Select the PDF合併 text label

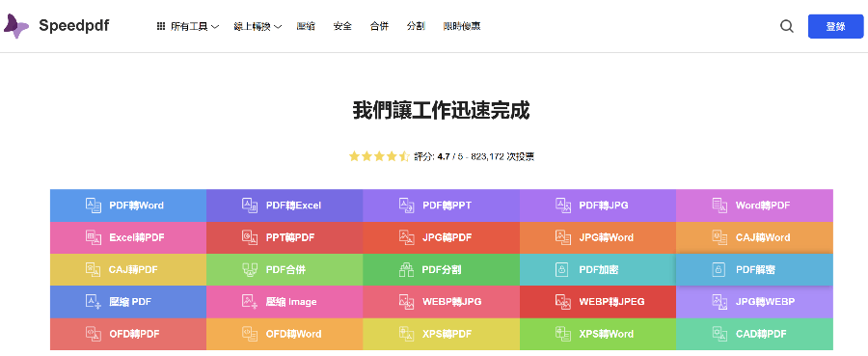[x=285, y=269]
